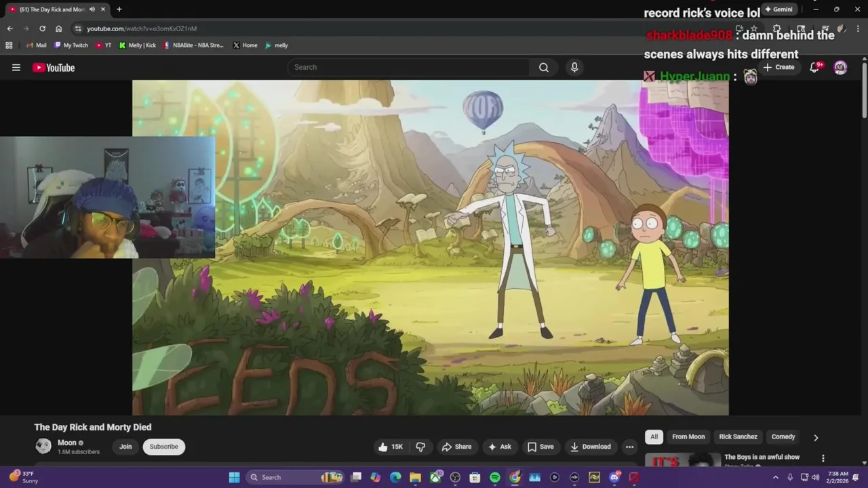Screen dimensions: 868x488
Task: Select the All filter chip
Action: (654, 436)
